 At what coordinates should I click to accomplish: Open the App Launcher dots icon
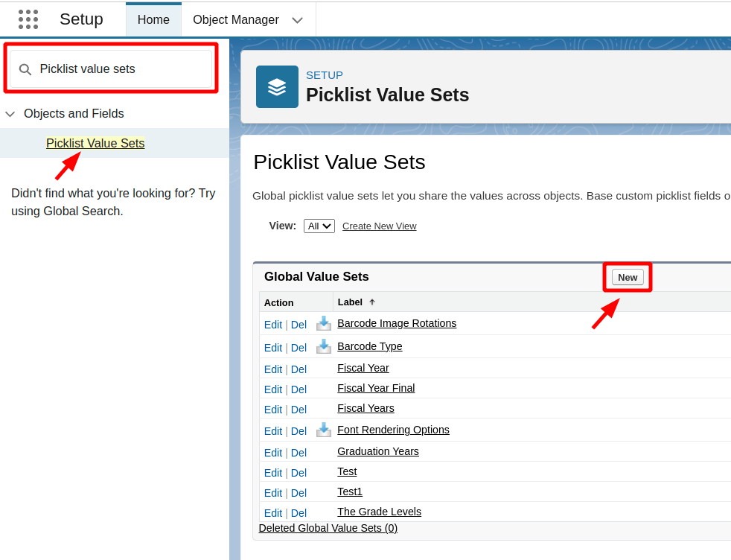tap(28, 19)
